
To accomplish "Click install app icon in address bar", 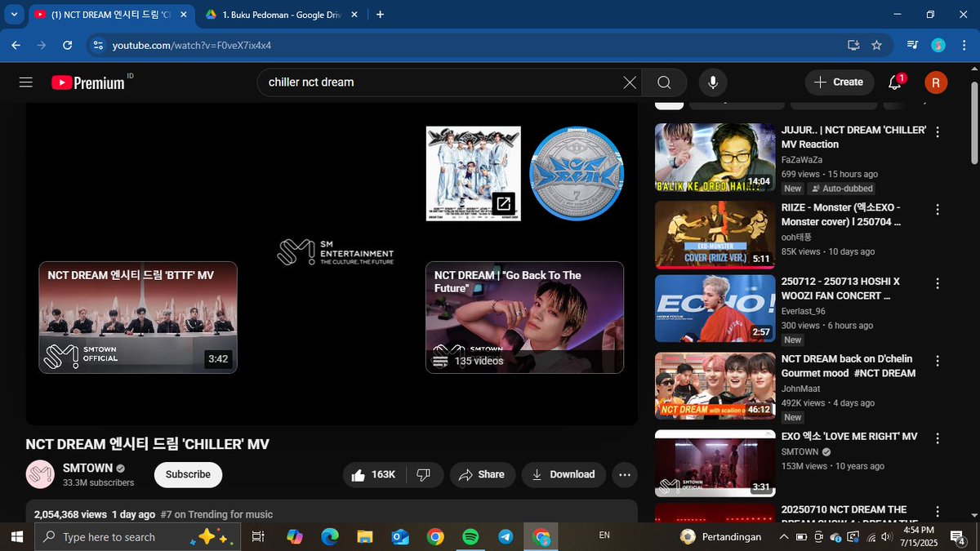I will 853,45.
